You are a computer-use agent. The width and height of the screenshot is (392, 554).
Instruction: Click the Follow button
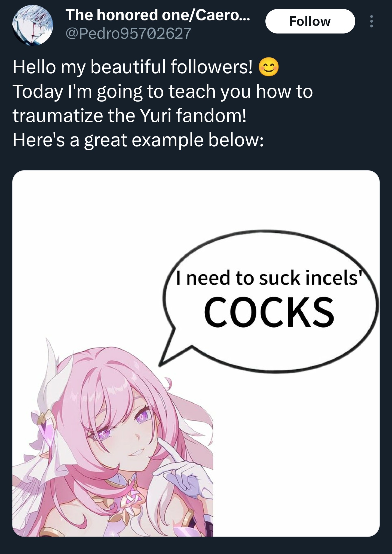tap(310, 21)
